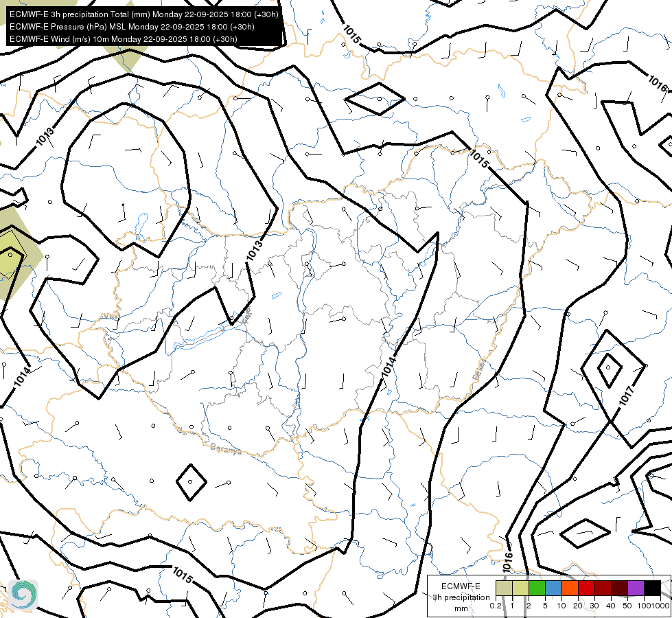This screenshot has height=618, width=672.
Task: Click the 2 mm green legend swatch
Action: 537,588
